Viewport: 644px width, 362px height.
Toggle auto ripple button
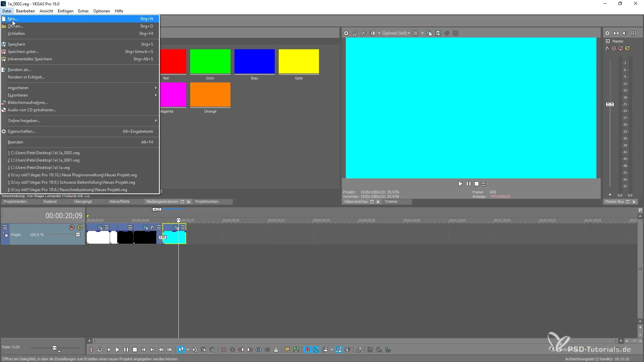[325, 350]
